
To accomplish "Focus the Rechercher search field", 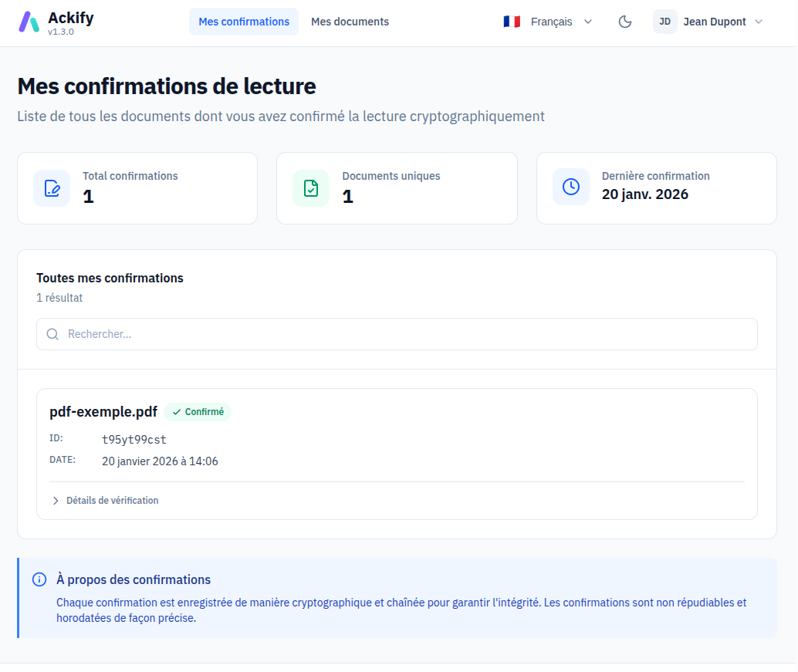I will tap(401, 334).
